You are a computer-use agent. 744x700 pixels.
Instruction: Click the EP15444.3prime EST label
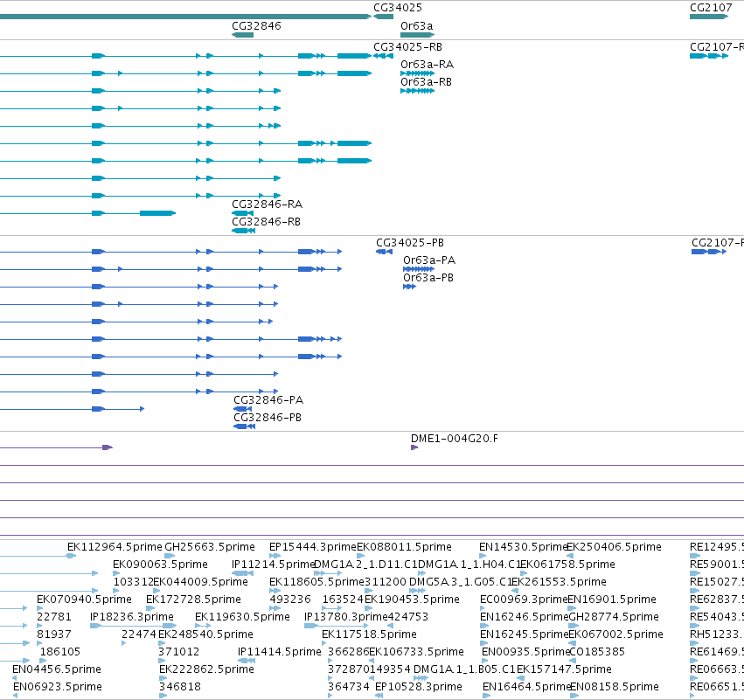313,547
